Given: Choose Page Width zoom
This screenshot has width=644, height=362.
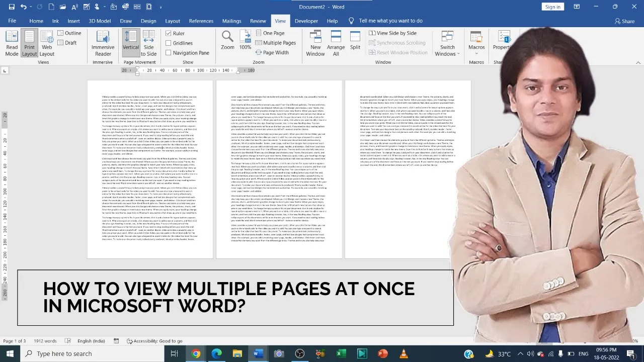Looking at the screenshot, I should pos(272,52).
